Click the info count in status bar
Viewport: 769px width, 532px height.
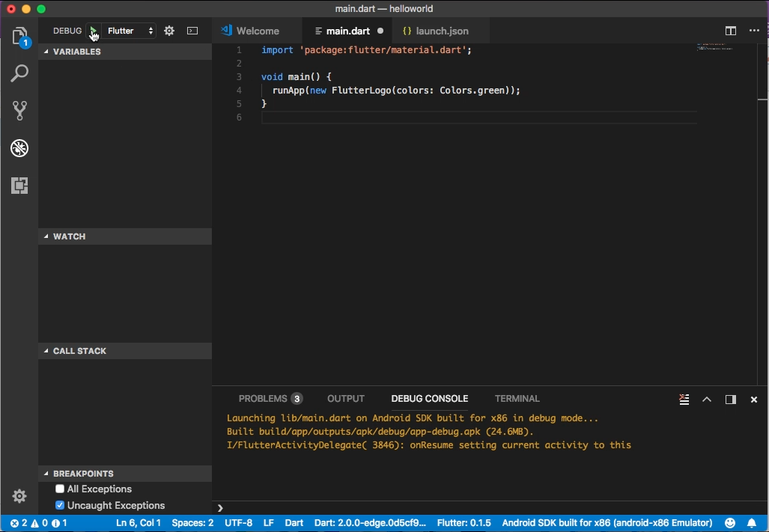(59, 523)
